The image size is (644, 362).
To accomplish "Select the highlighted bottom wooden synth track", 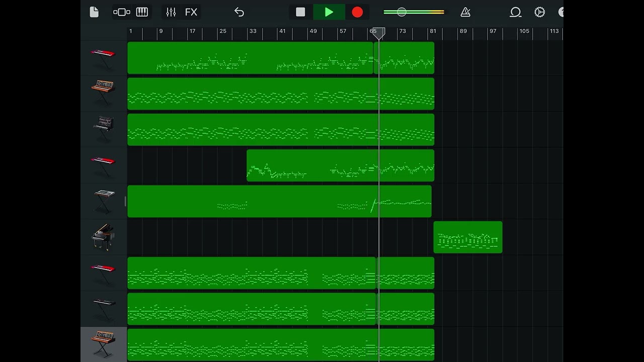I will tap(103, 344).
